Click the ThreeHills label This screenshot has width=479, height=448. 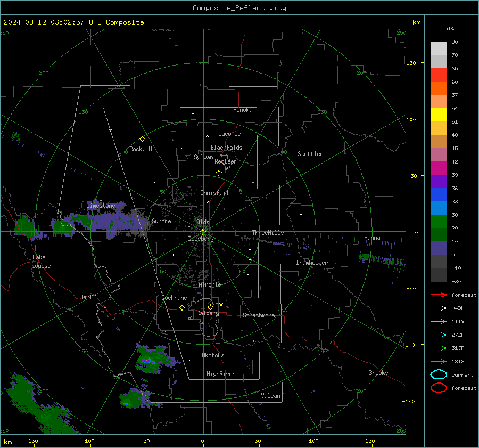point(268,233)
